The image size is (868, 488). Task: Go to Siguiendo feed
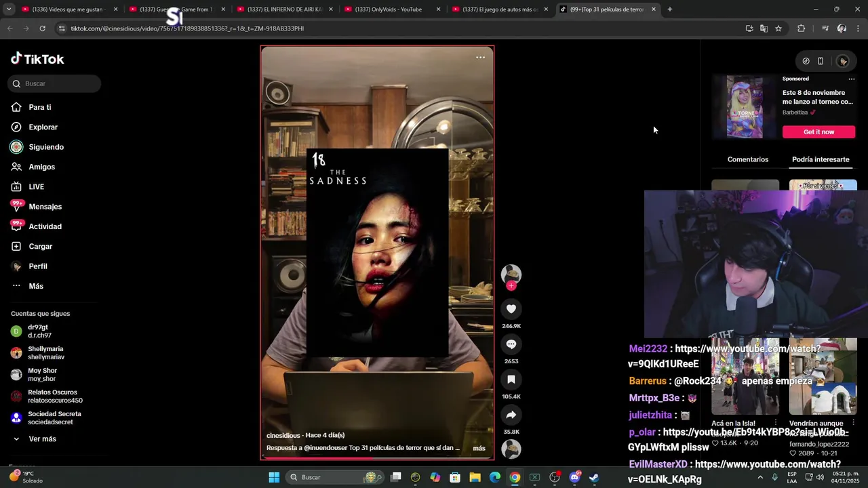(45, 147)
